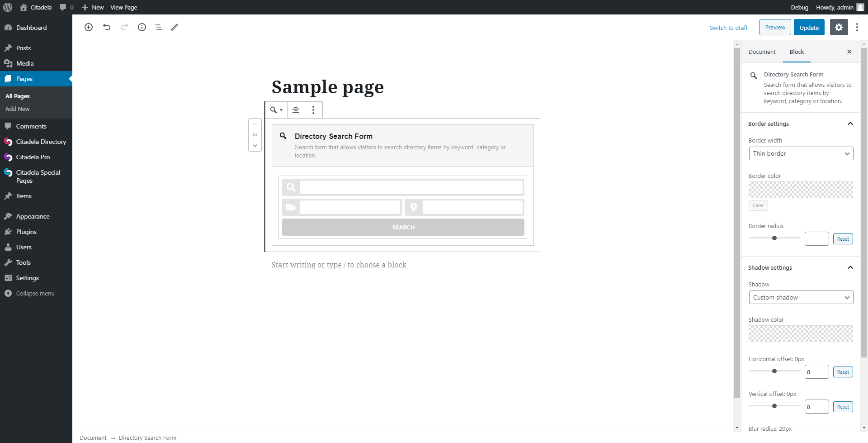The height and width of the screenshot is (443, 868).
Task: Focus the Border radius number field
Action: pos(816,238)
